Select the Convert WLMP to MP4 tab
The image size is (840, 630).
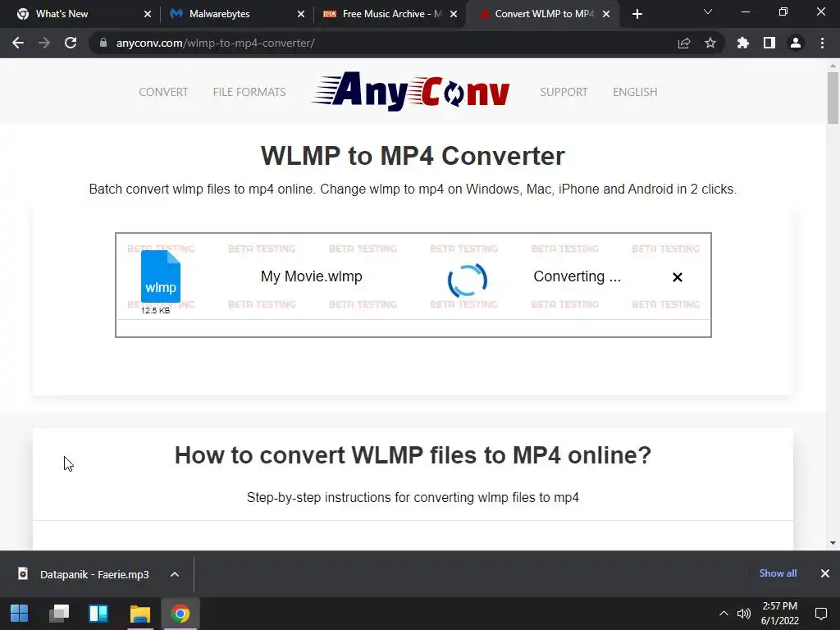(543, 14)
